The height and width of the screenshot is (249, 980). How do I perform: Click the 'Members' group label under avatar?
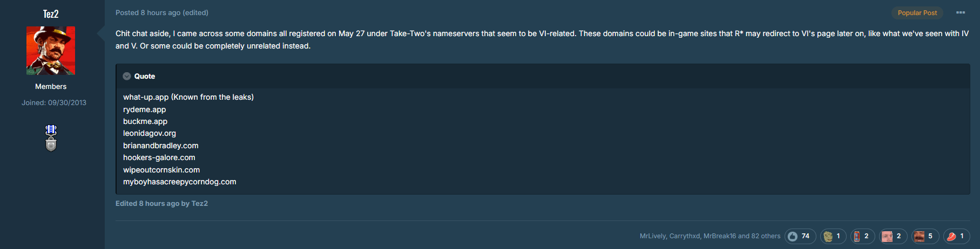[51, 86]
